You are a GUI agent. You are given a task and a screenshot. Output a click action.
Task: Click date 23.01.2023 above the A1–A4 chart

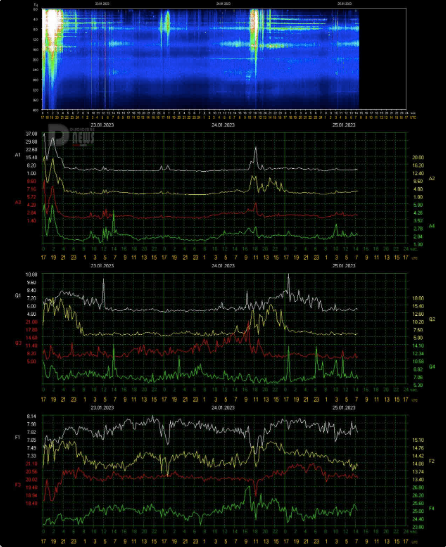[x=102, y=125]
